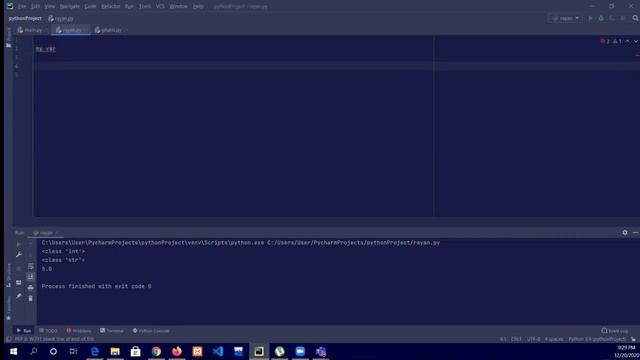640x360 pixels.
Task: Open the Tools menu
Action: tap(144, 7)
